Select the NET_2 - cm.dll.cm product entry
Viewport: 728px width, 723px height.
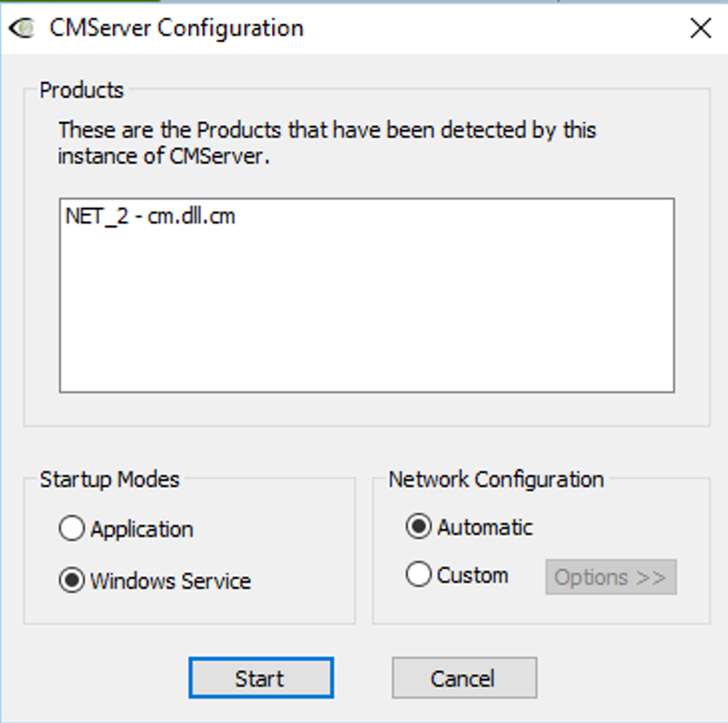coord(150,216)
